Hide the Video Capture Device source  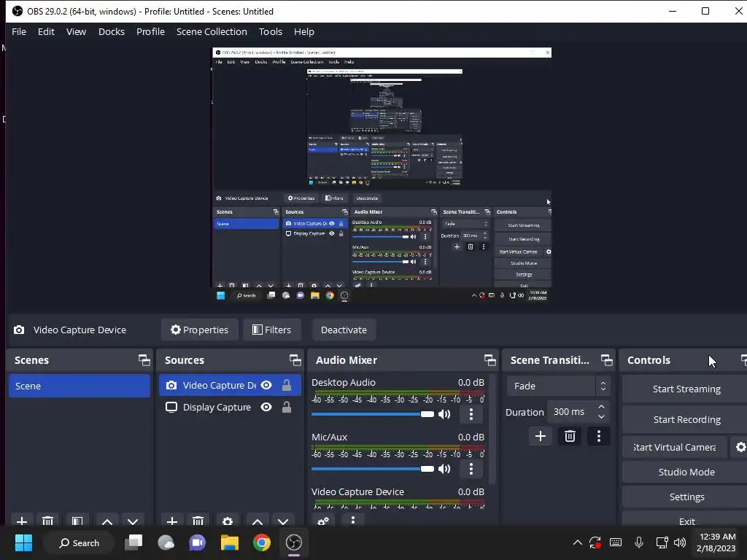(x=266, y=385)
